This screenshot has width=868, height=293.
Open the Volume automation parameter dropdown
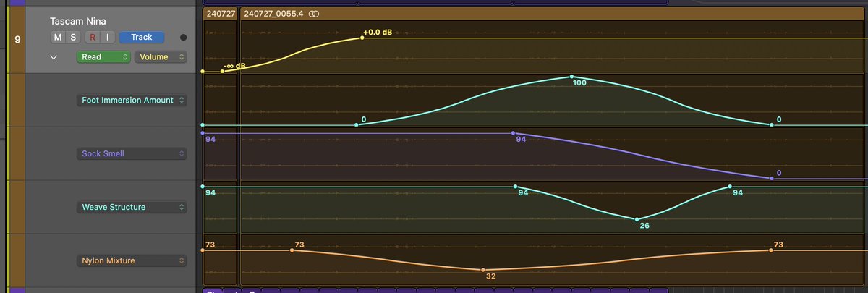pos(160,56)
